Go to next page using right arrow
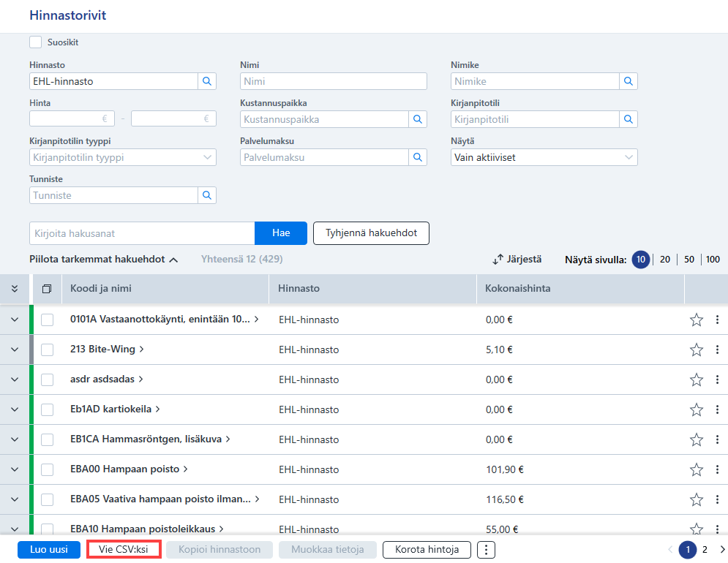The image size is (728, 563). tap(722, 550)
